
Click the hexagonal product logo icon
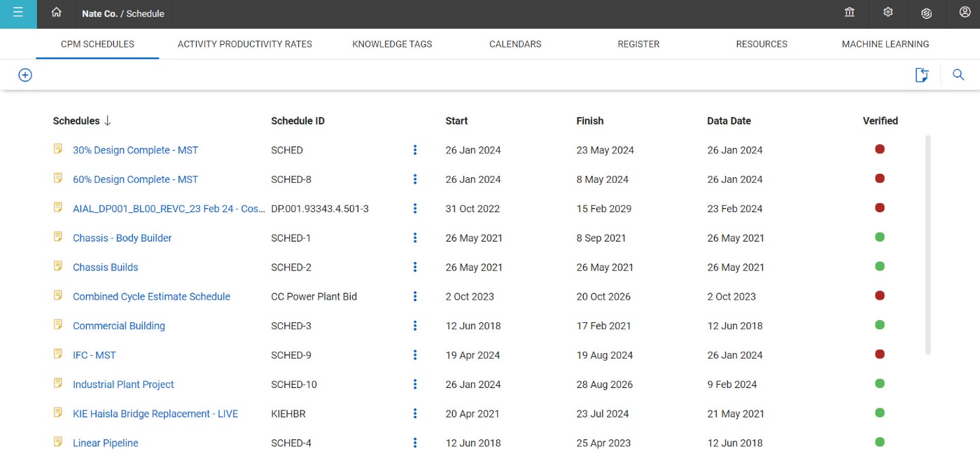point(925,13)
